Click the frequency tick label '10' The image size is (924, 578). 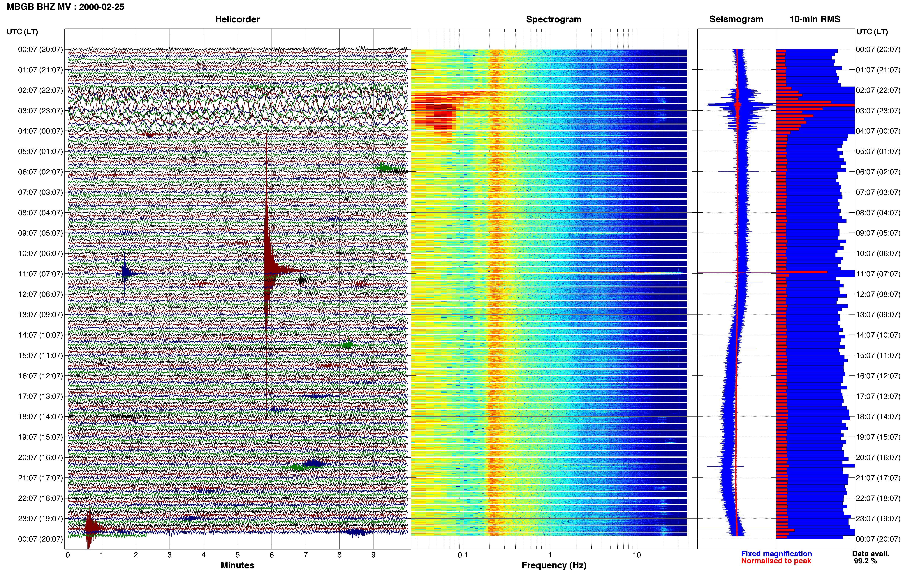coord(637,555)
